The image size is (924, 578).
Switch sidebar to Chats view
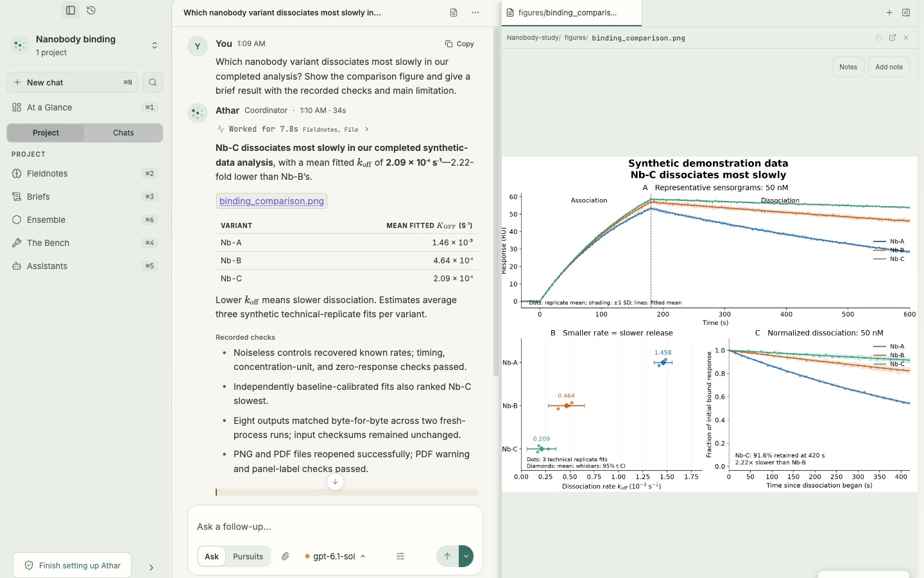(x=123, y=133)
